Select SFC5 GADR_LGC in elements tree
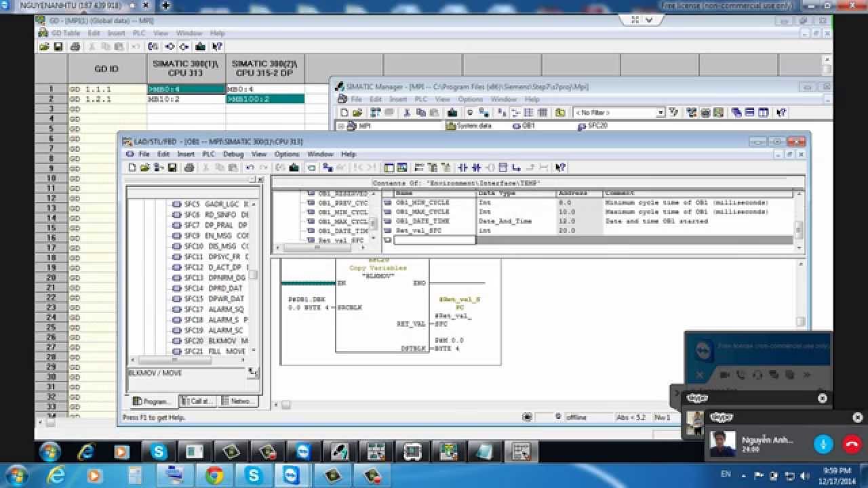The image size is (868, 488). 210,203
